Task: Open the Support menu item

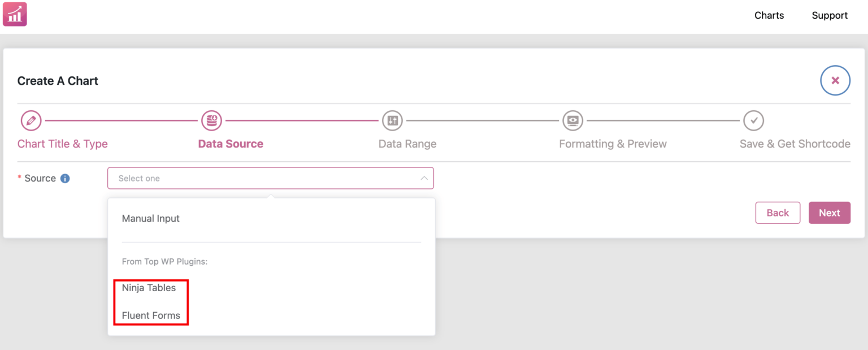Action: (830, 15)
